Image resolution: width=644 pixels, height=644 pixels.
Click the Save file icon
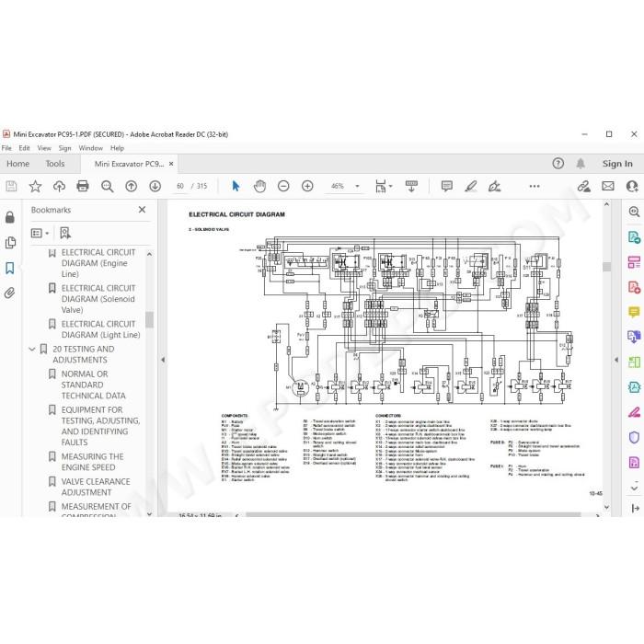pos(11,187)
